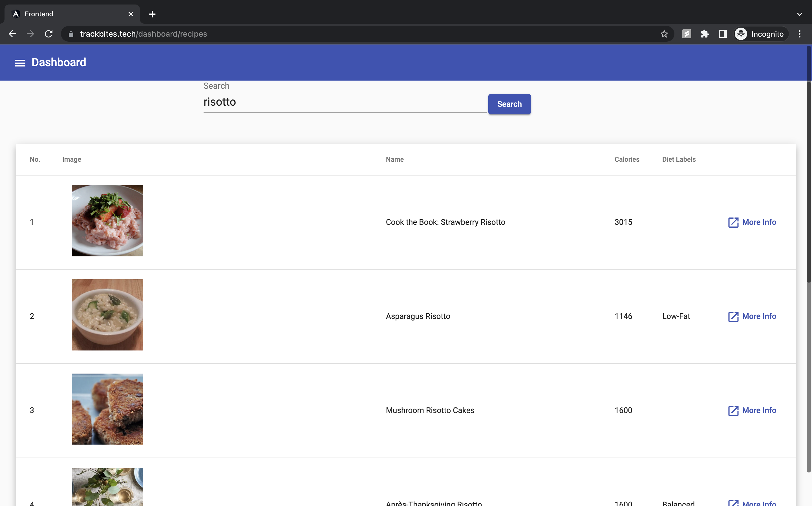Click the Asparagus Risotto thumbnail image
Screen dimensions: 812x506
pyautogui.click(x=107, y=315)
